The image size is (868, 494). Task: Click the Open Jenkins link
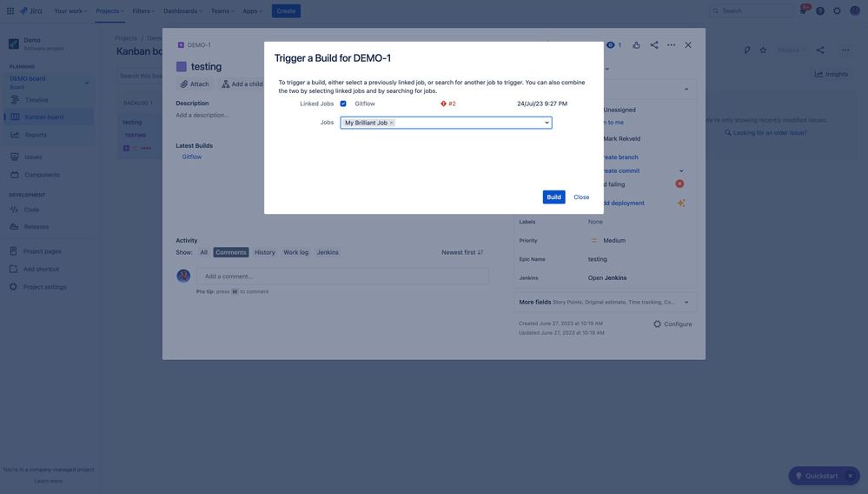(607, 278)
